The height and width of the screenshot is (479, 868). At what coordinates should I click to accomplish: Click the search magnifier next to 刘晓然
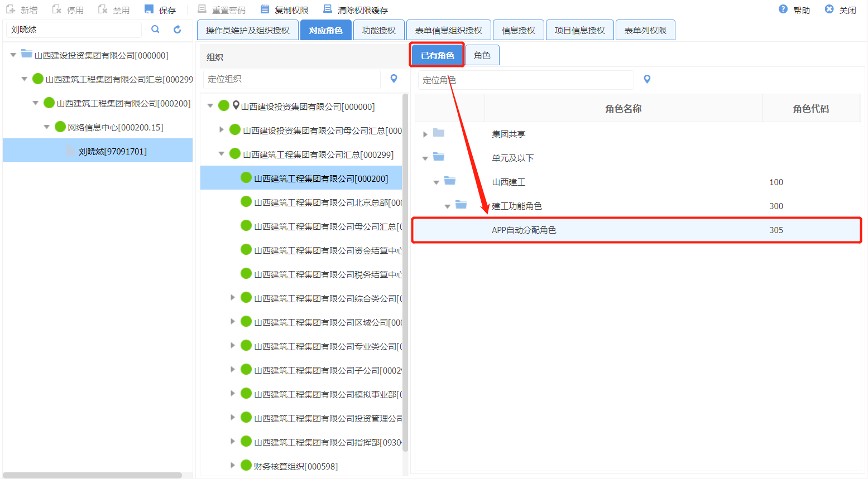[156, 30]
